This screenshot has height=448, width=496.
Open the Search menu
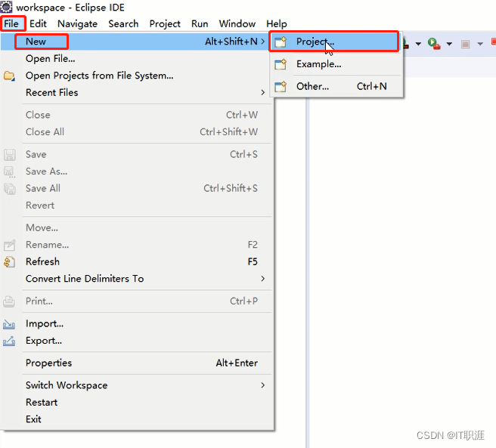(123, 23)
